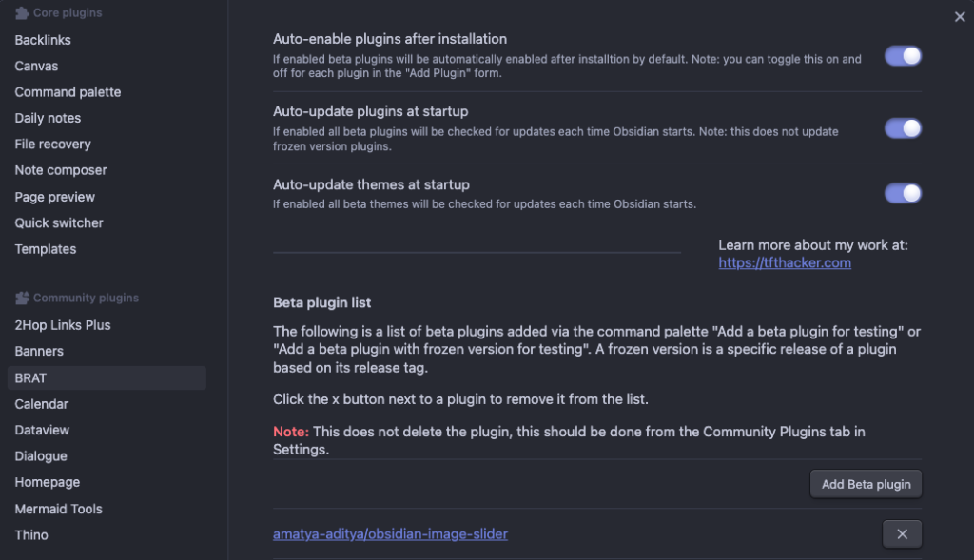The width and height of the screenshot is (974, 560).
Task: Click the Add Beta plugin button
Action: coord(866,484)
